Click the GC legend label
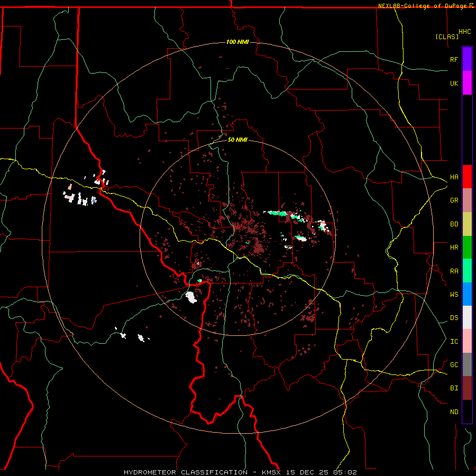This screenshot has width=476, height=476. point(454,365)
